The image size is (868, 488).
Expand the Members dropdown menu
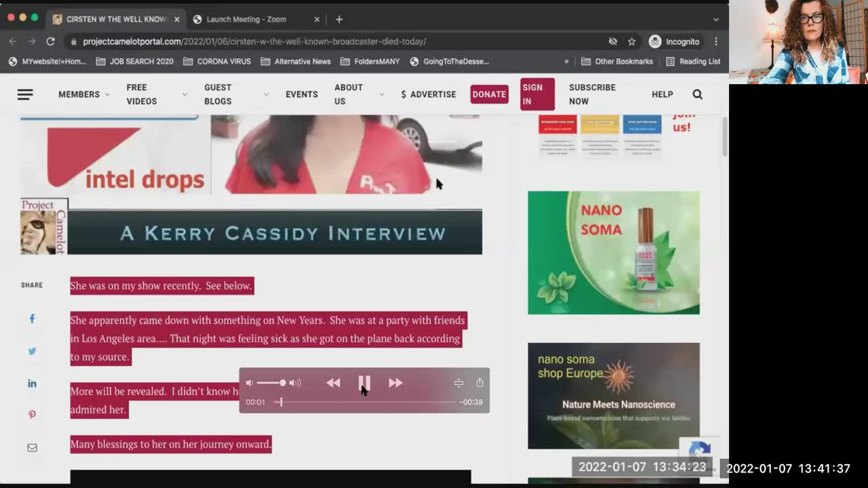[83, 94]
